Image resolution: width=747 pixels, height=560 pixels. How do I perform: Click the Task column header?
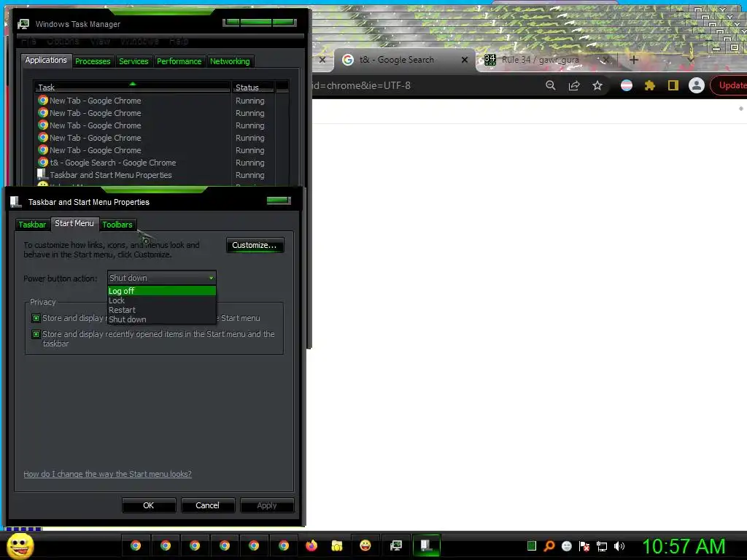(x=132, y=87)
